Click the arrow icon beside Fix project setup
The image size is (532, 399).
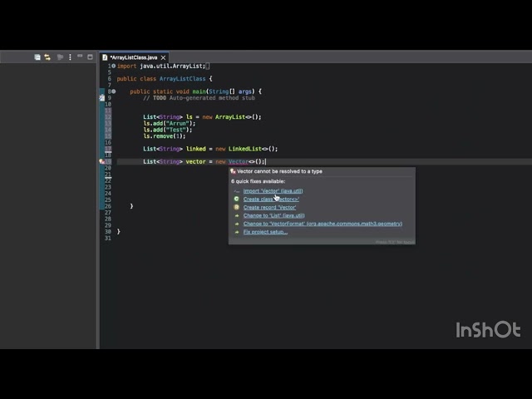tap(236, 232)
